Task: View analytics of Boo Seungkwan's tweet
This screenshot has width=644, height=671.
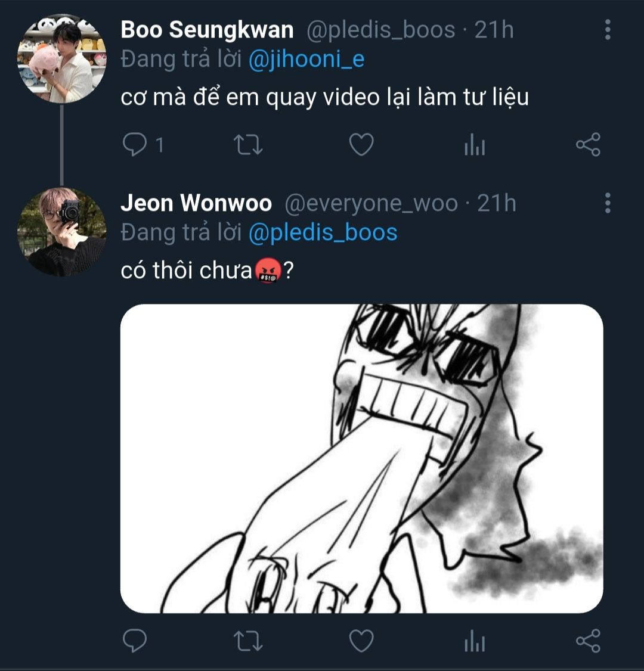Action: point(475,145)
